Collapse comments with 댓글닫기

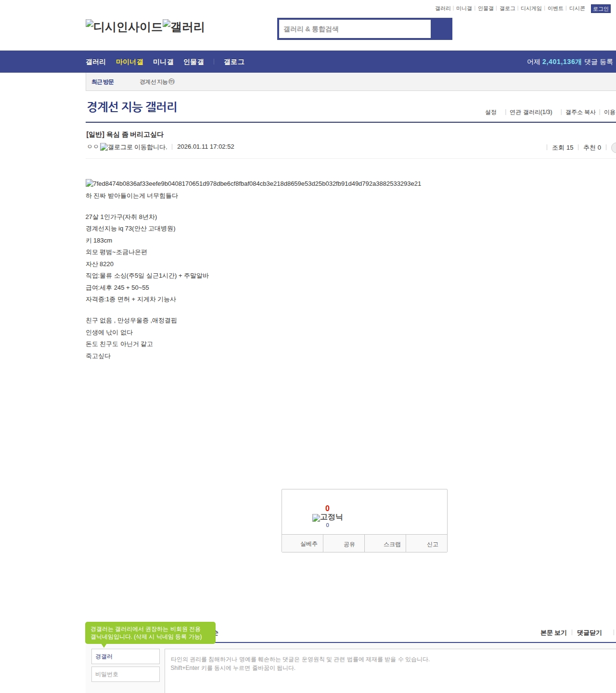(589, 633)
